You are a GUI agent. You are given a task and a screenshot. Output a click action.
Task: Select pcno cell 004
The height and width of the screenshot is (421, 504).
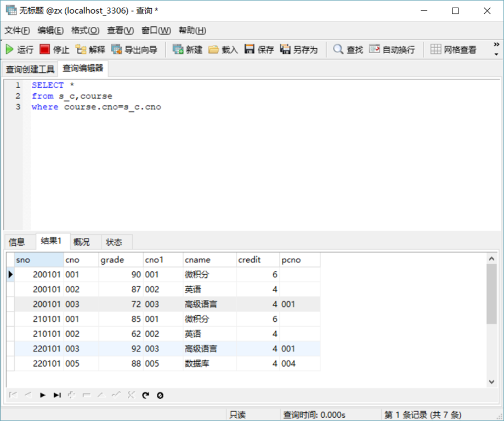point(299,363)
